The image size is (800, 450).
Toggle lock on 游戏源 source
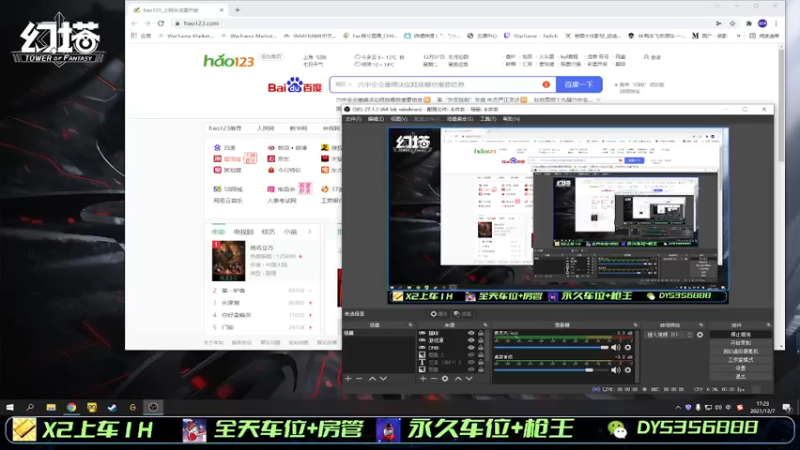coord(481,340)
